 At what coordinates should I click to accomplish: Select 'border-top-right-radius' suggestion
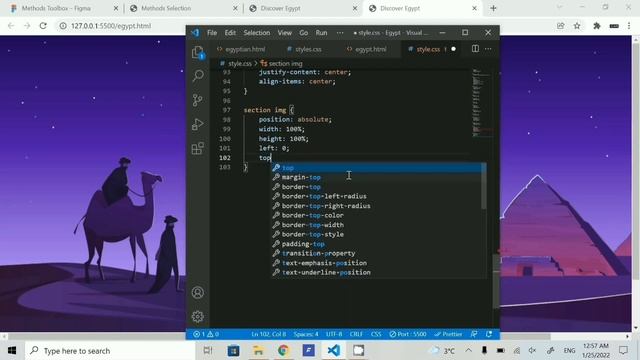[377, 206]
